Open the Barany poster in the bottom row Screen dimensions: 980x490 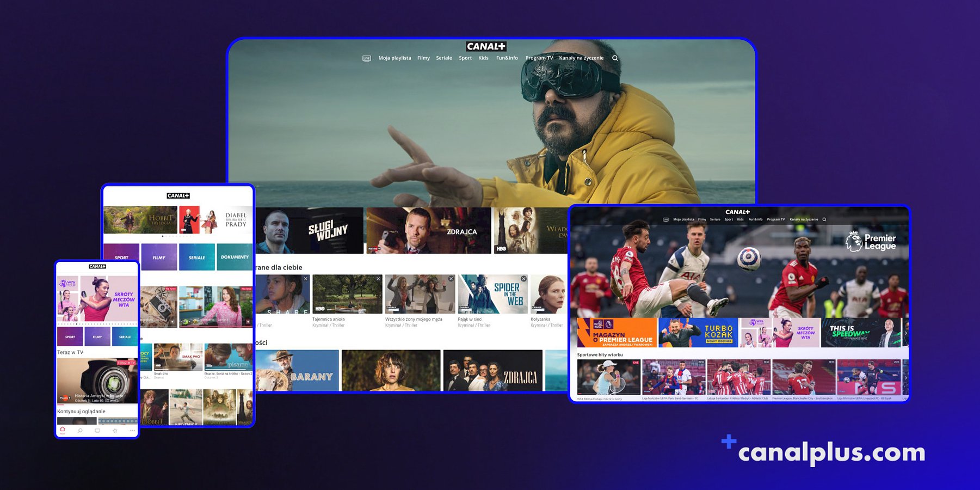tap(297, 370)
